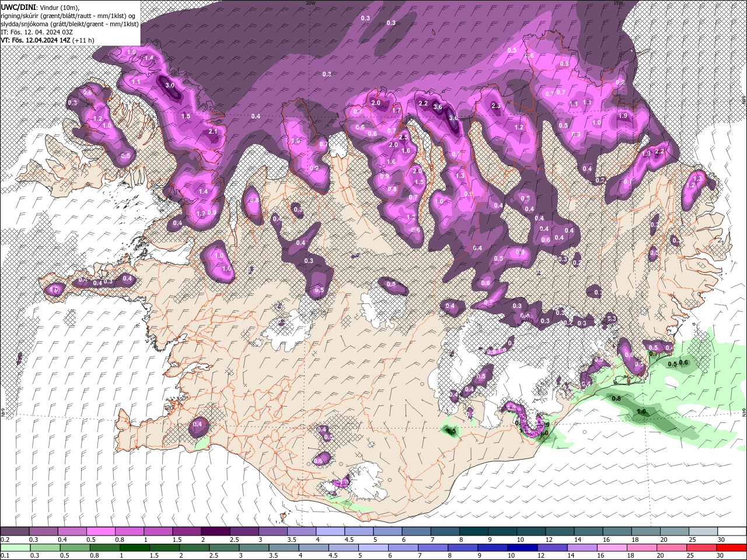This screenshot has height=560, width=747.
Task: Pick the bright pink 0.5–0.8 swatch, upper legend
Action: point(100,531)
